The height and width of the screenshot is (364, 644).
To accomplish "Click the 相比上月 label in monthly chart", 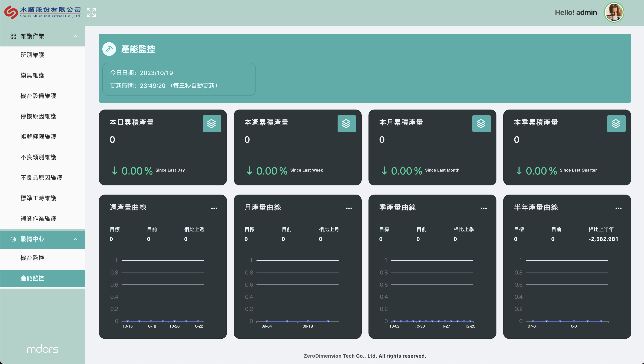I will coord(329,230).
